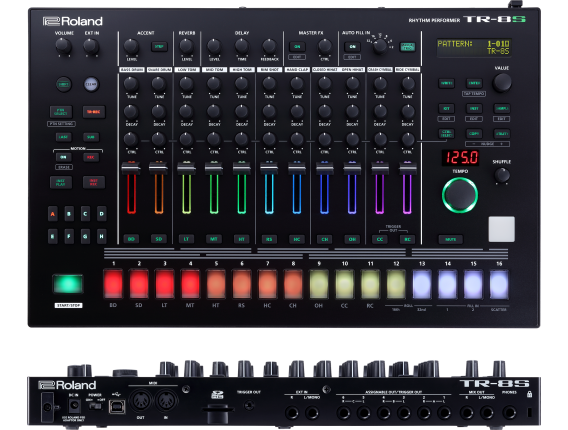Screen dimensions: 568x430
Task: Click the DELAY TIME knob
Action: (242, 46)
